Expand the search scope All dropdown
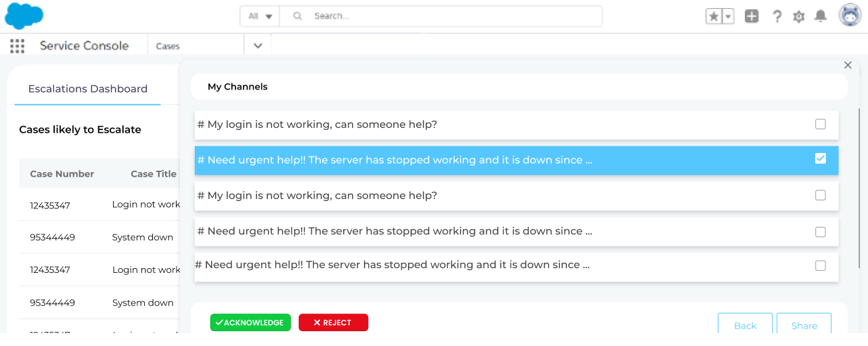The width and height of the screenshot is (868, 346). [x=260, y=16]
